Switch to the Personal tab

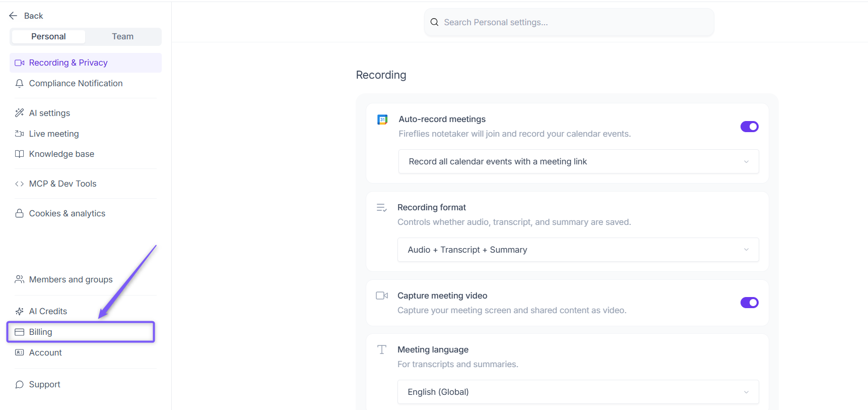pyautogui.click(x=48, y=36)
